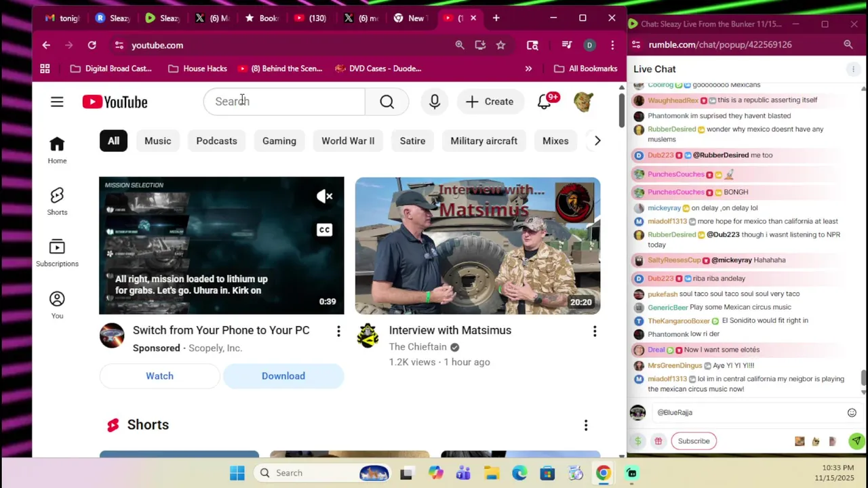Click the Scopely advertiser avatar
The image size is (868, 488).
(x=112, y=335)
